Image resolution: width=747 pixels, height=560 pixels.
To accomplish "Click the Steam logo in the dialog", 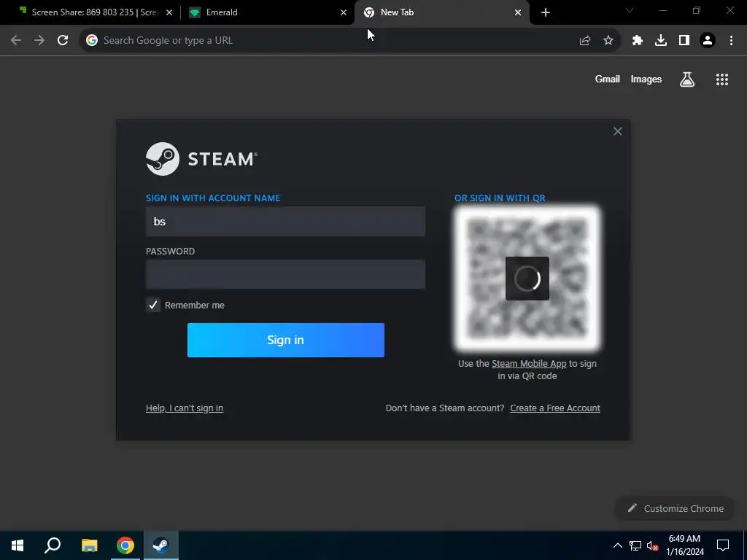I will tap(201, 159).
